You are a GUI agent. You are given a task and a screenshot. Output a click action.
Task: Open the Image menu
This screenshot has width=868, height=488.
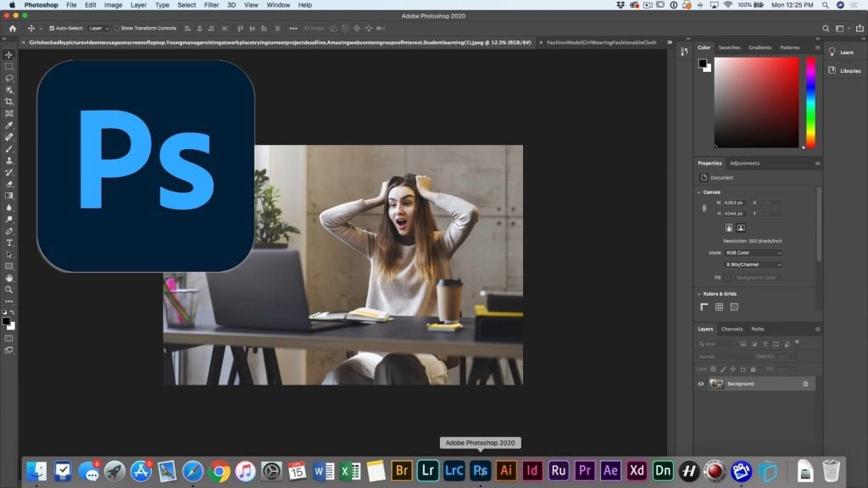point(113,5)
